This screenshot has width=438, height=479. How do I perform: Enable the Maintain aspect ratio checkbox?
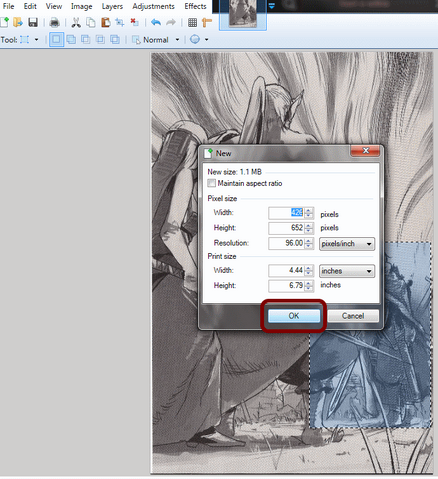click(x=211, y=183)
